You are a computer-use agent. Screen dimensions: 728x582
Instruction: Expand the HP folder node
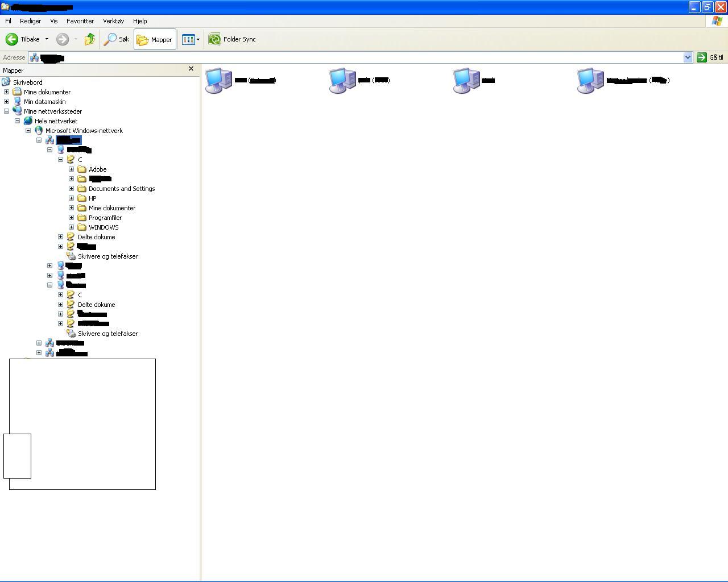coord(71,198)
